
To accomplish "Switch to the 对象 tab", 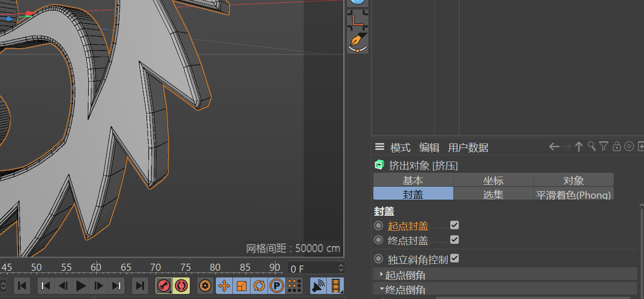I will coord(574,180).
